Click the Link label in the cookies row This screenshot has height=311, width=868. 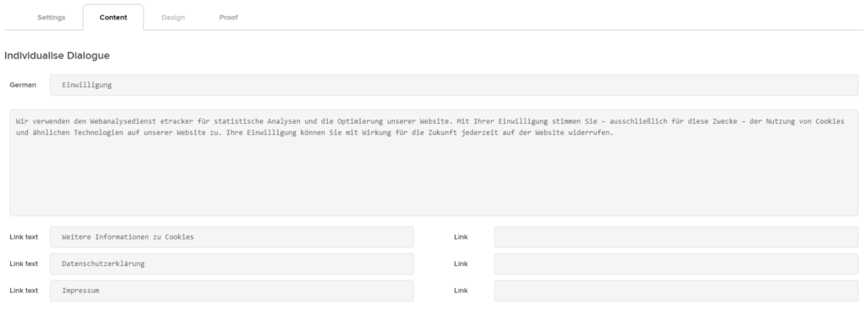coord(460,236)
